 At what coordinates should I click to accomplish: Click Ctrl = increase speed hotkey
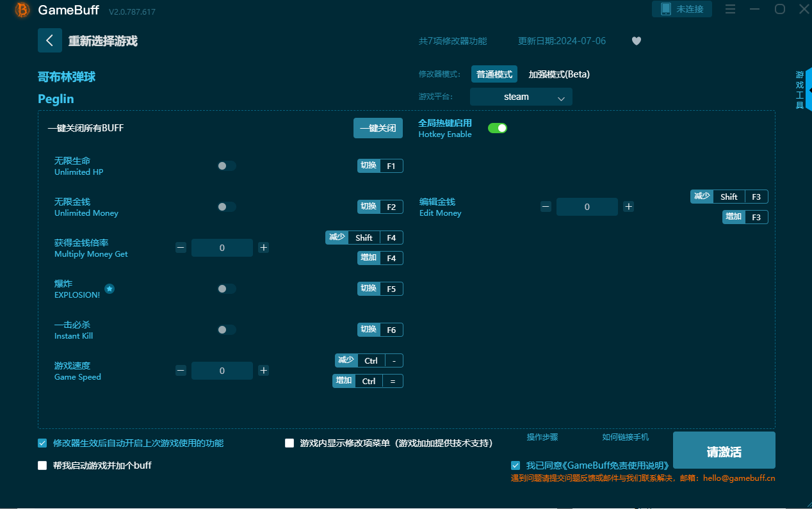(x=368, y=381)
